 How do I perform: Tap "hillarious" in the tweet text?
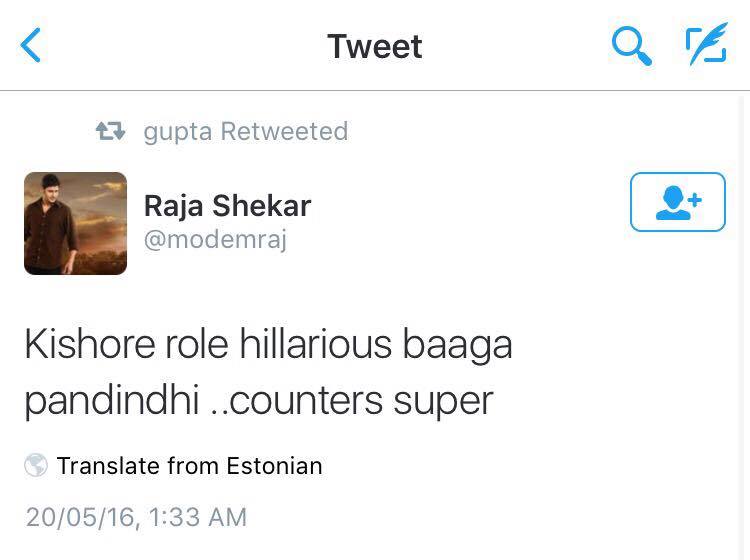(315, 345)
